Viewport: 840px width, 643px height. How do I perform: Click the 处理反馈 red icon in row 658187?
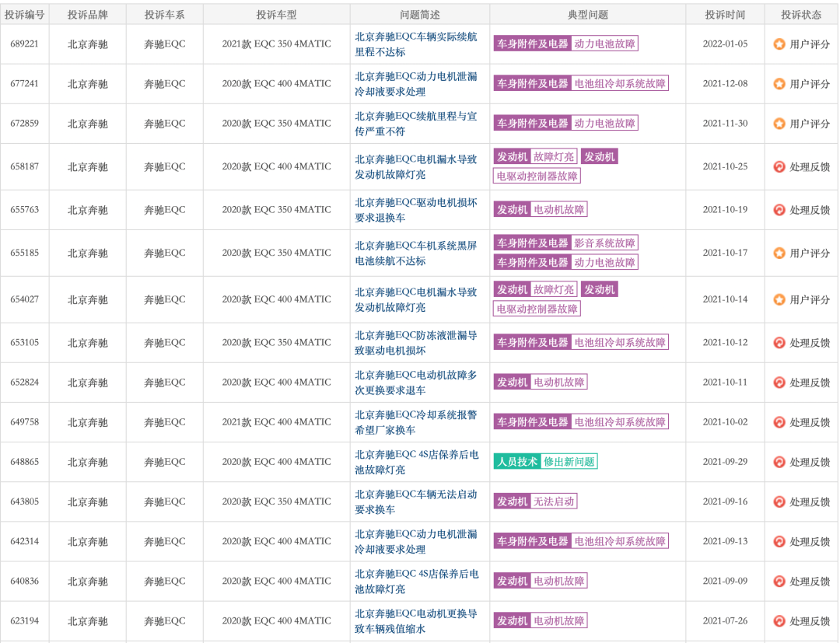779,166
